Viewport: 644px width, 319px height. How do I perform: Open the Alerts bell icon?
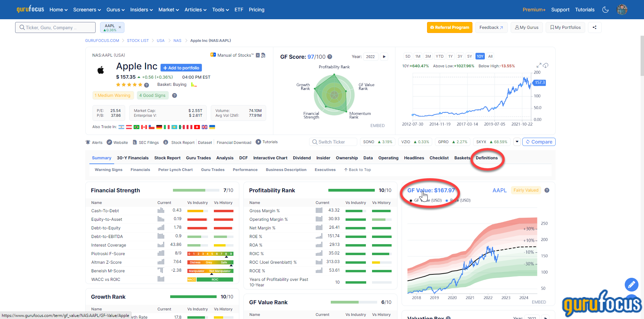[x=88, y=142]
